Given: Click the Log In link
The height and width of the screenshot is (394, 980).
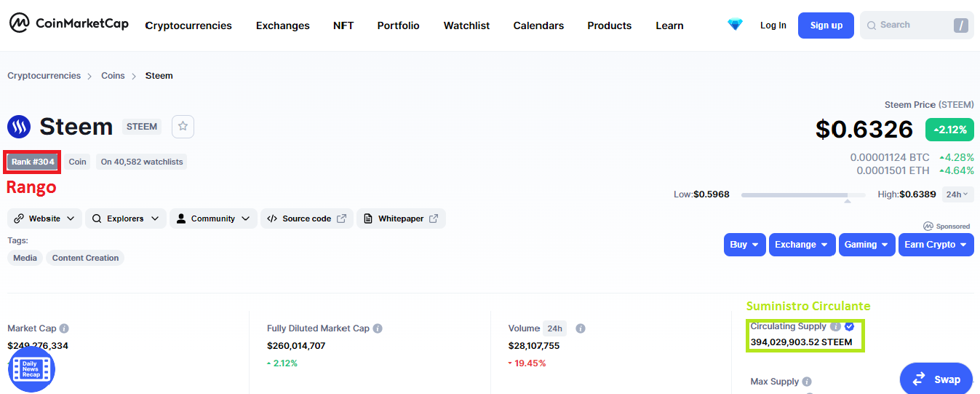Looking at the screenshot, I should (773, 25).
